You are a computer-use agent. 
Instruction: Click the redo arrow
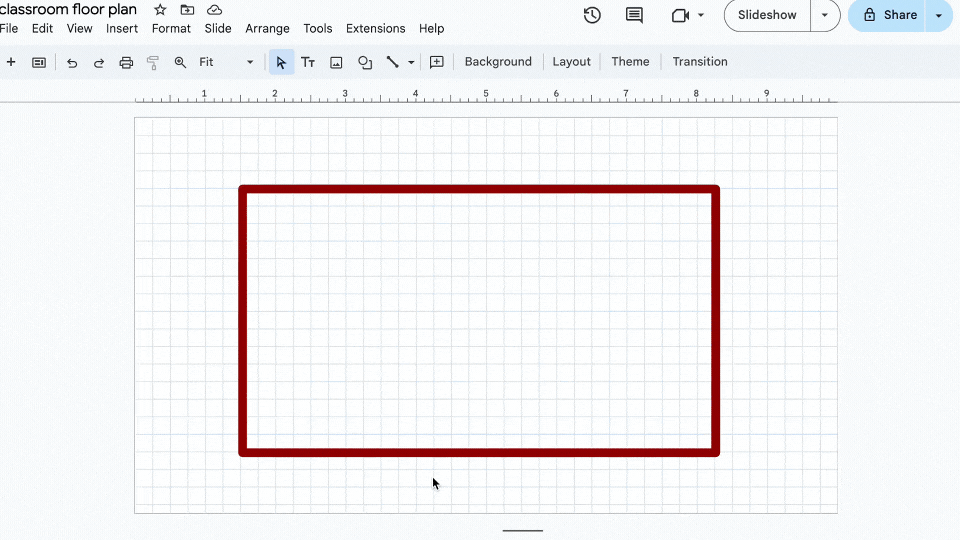(99, 62)
